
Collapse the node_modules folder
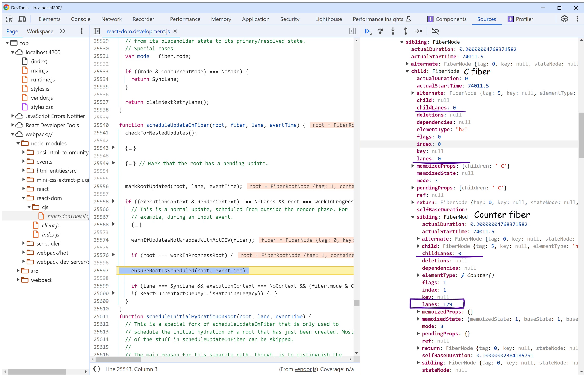(x=18, y=143)
